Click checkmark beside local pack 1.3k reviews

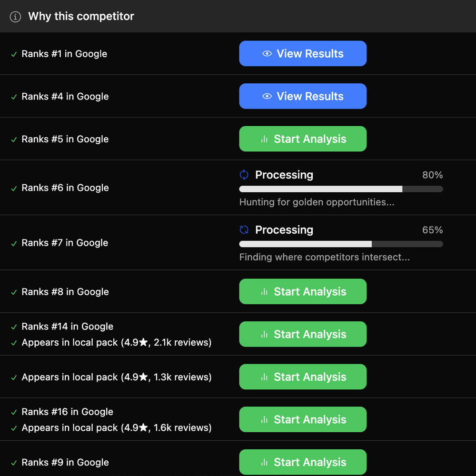click(x=14, y=377)
